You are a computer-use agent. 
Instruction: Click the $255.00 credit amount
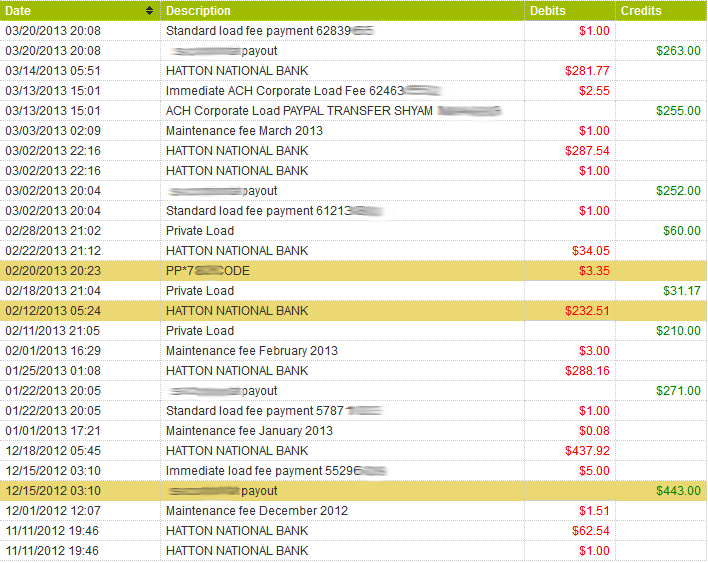pyautogui.click(x=678, y=111)
